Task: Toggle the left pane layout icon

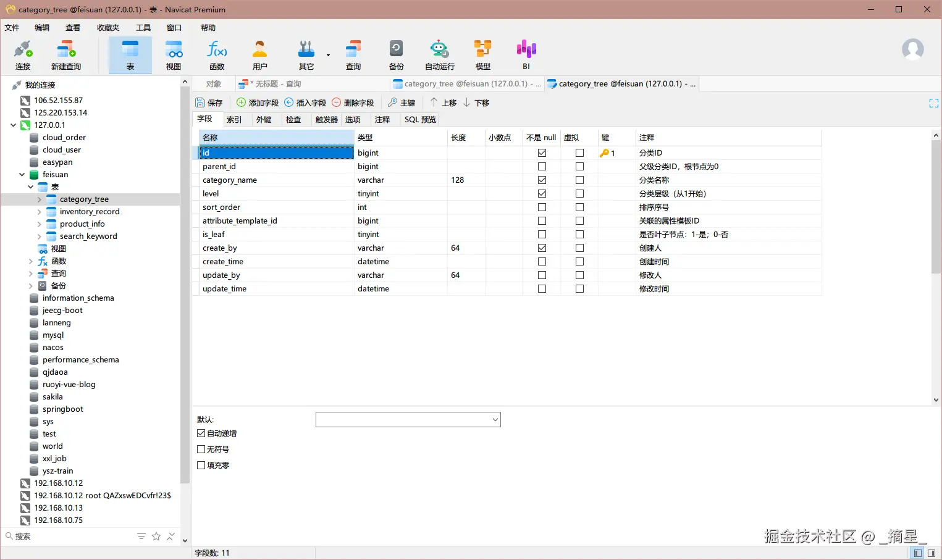Action: coord(918,553)
